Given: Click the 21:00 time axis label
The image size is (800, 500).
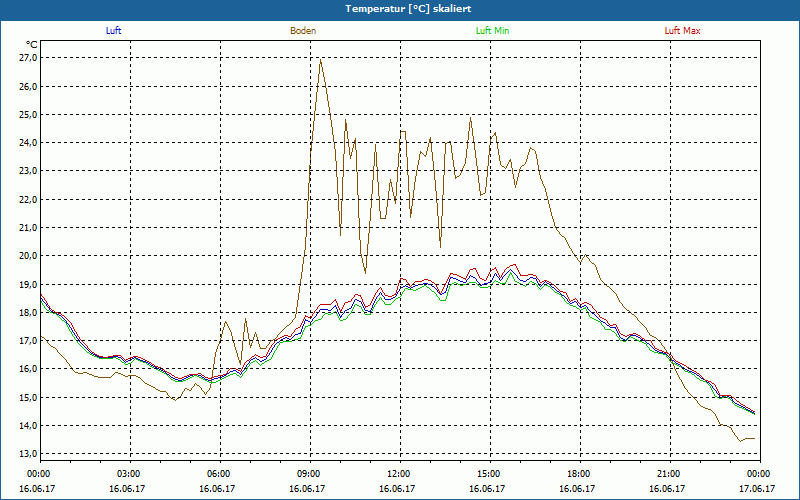Looking at the screenshot, I should coord(669,474).
